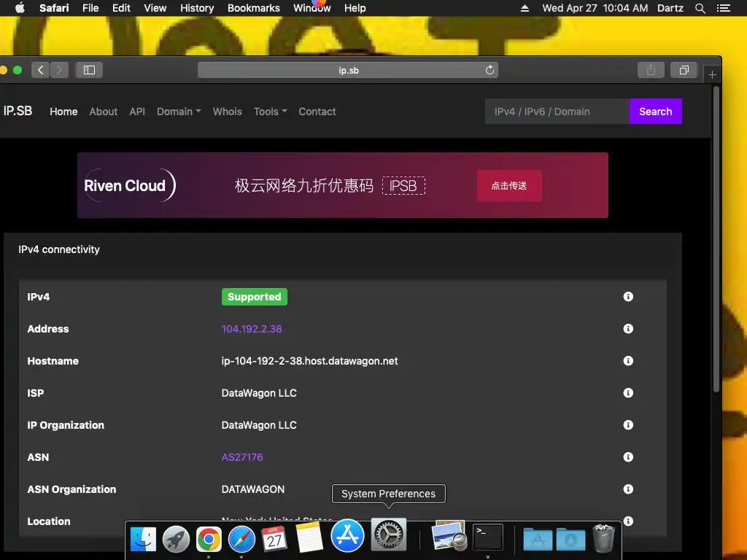Click the ip.sb address bar
Viewport: 747px width, 560px height.
[348, 70]
